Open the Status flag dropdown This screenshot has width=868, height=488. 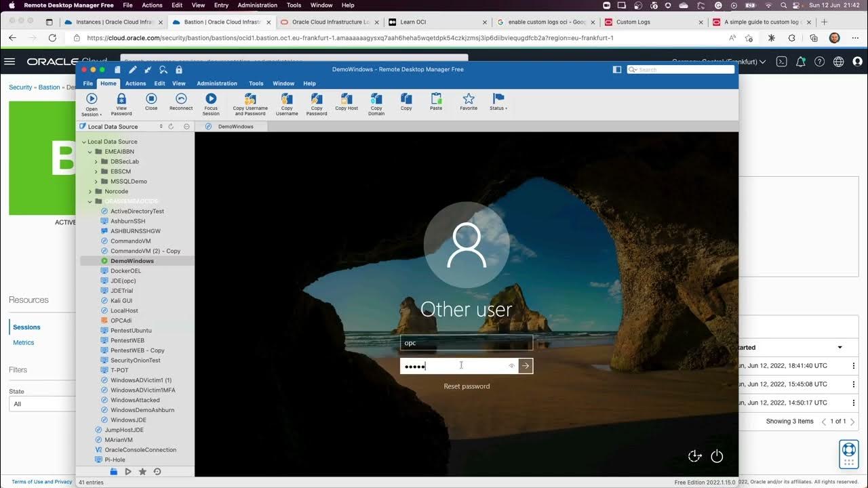(498, 102)
